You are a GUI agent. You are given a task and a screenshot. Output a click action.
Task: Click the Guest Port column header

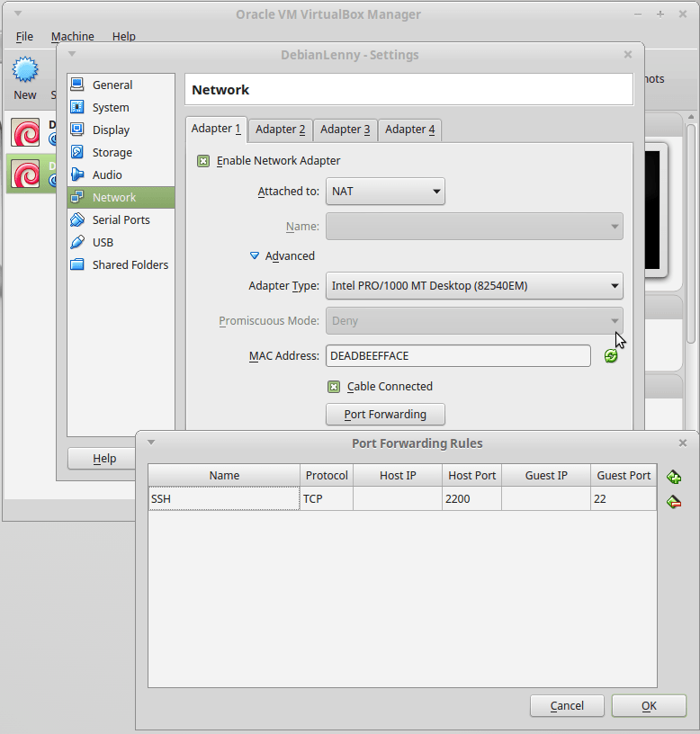[x=624, y=476]
